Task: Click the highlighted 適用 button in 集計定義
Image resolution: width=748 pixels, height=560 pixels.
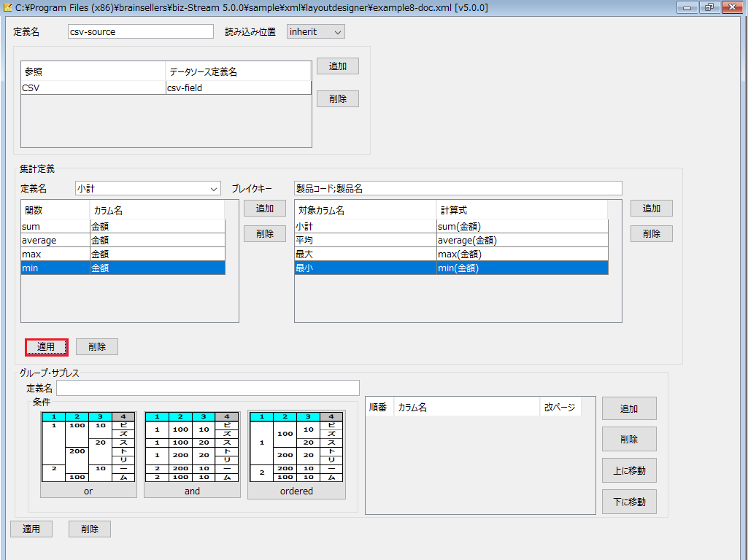Action: [x=46, y=347]
